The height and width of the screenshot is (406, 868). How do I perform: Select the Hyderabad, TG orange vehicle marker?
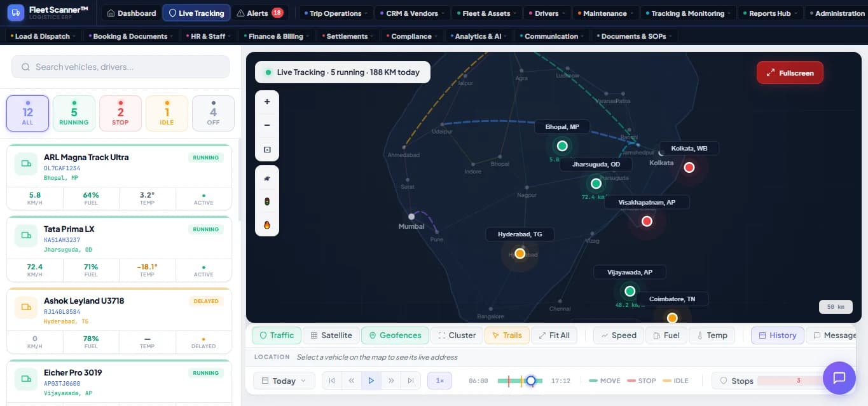[x=520, y=254]
